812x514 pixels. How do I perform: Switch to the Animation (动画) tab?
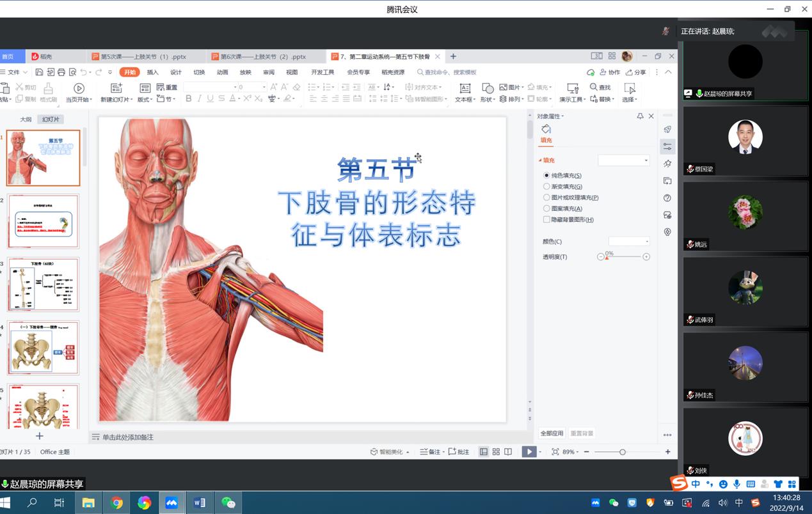(x=222, y=72)
